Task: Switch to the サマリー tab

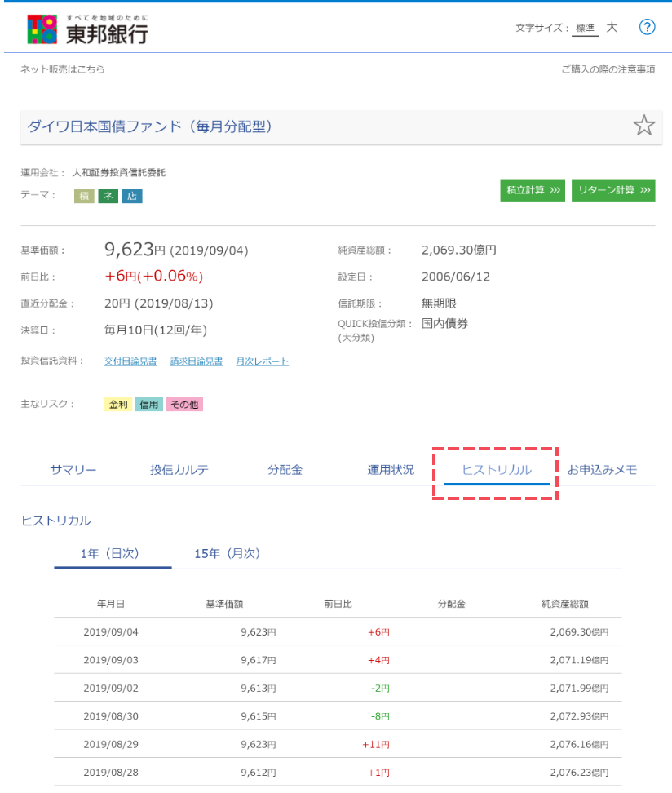Action: [x=73, y=470]
